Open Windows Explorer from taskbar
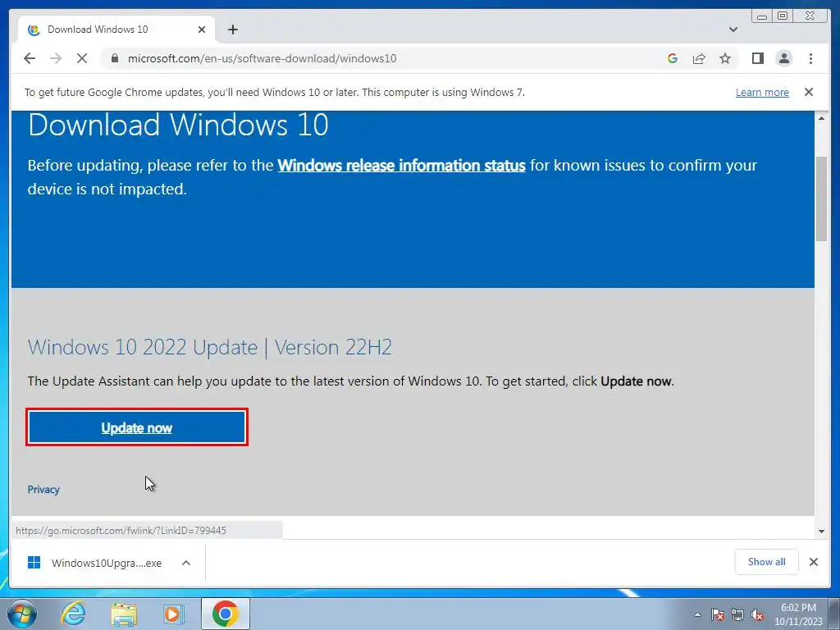The image size is (840, 630). pyautogui.click(x=124, y=614)
